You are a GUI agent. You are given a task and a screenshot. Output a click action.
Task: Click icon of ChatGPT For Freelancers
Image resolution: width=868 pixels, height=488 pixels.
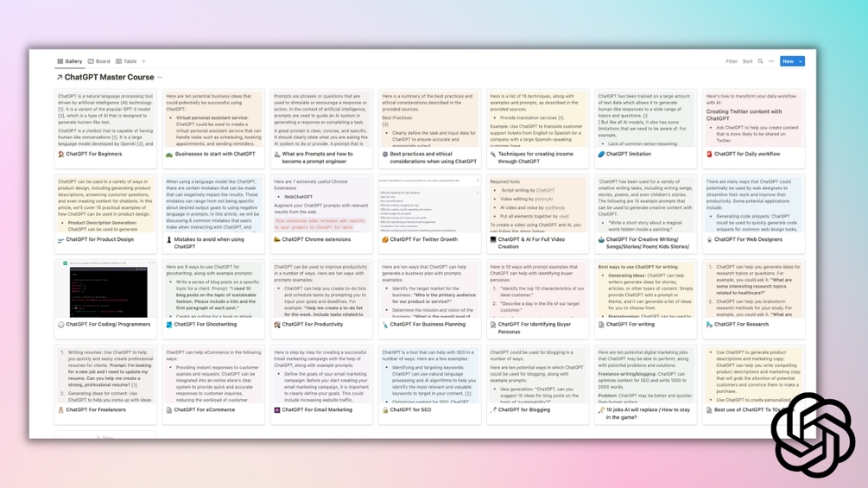61,410
